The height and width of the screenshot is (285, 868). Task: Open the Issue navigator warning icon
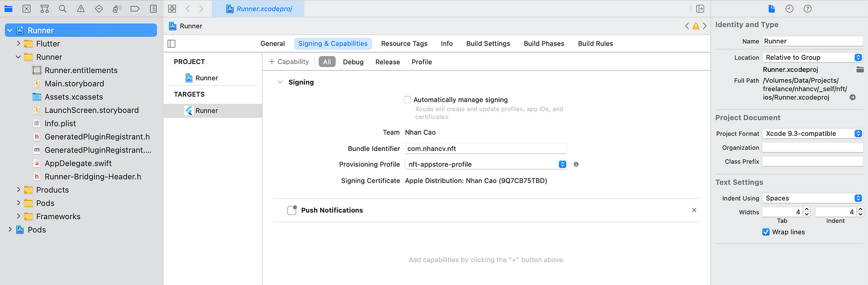pos(81,9)
